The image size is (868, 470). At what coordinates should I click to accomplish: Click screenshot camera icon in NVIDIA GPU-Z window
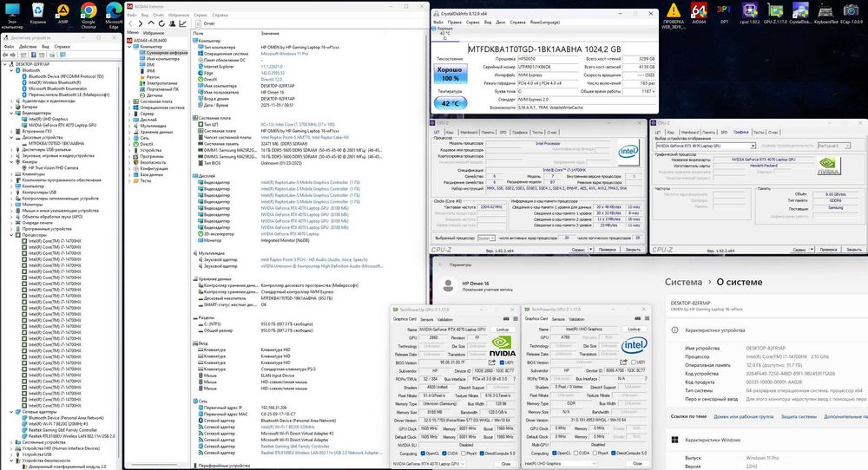[506, 319]
